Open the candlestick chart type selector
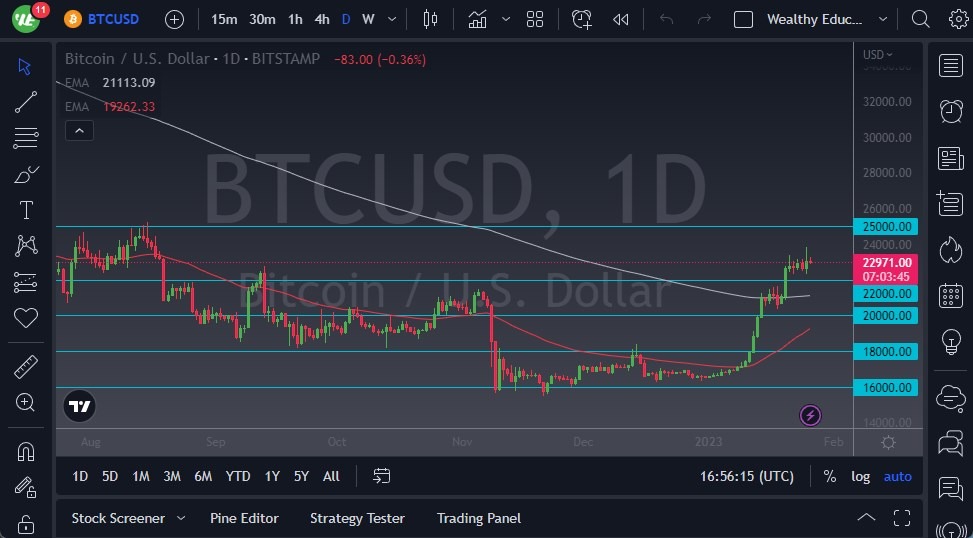Screen dimensions: 973x538 (x=430, y=19)
